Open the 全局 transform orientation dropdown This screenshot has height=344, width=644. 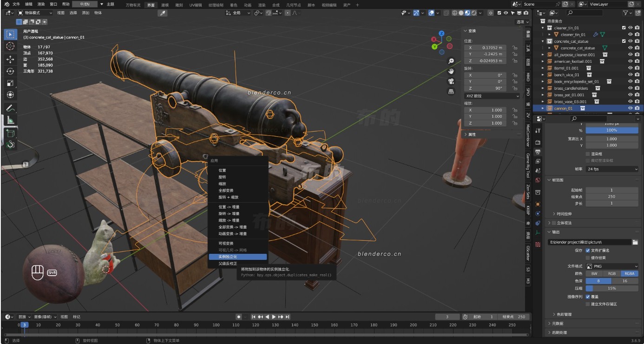click(238, 13)
